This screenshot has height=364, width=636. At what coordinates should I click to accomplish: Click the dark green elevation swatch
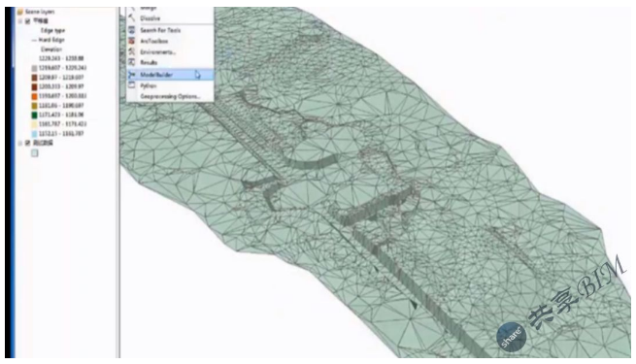(x=35, y=115)
